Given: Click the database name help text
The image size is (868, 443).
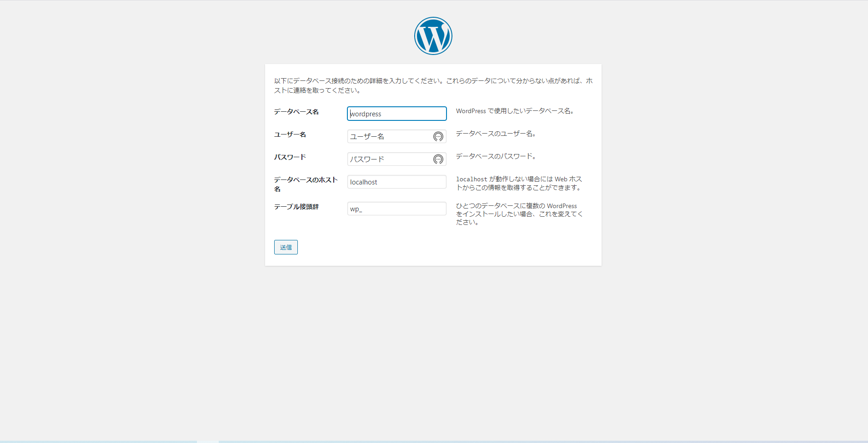Looking at the screenshot, I should tap(515, 111).
